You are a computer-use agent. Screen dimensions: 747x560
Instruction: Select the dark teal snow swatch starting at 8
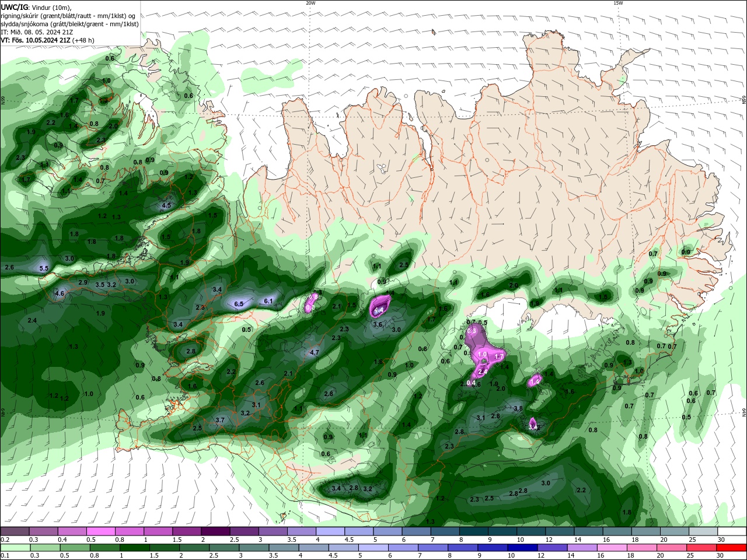(473, 531)
